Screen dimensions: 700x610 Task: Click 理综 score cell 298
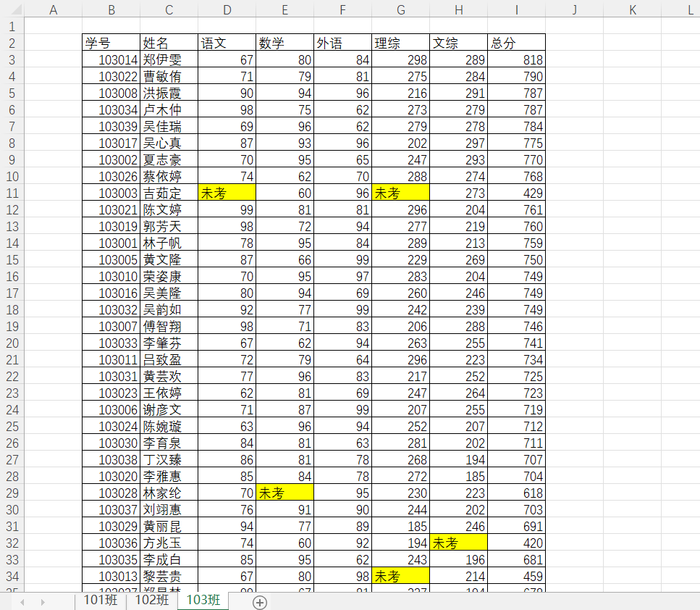[400, 59]
